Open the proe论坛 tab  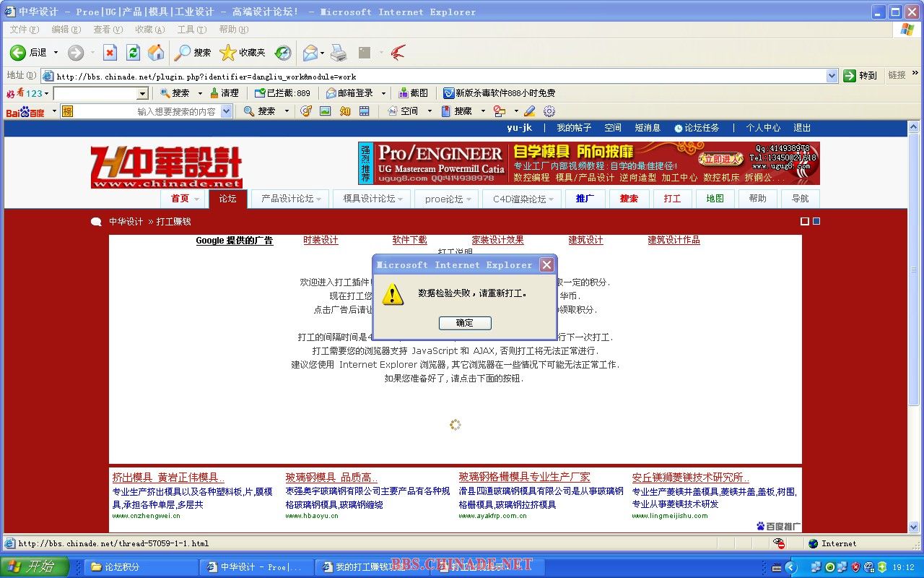tap(447, 199)
